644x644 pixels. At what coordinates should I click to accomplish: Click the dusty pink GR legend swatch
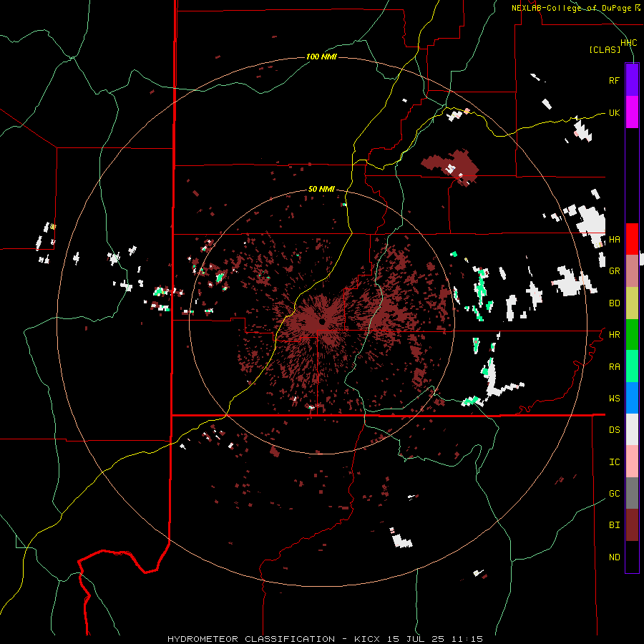pyautogui.click(x=632, y=271)
